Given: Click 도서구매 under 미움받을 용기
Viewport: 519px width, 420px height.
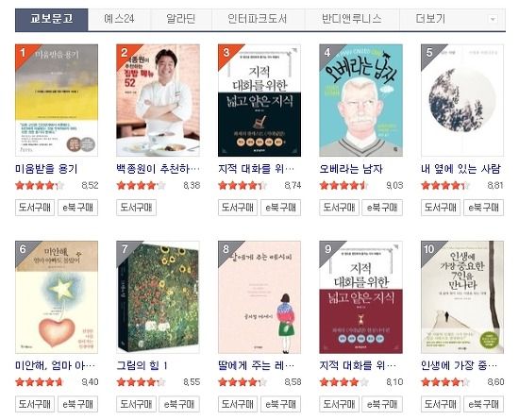Looking at the screenshot, I should tap(35, 208).
